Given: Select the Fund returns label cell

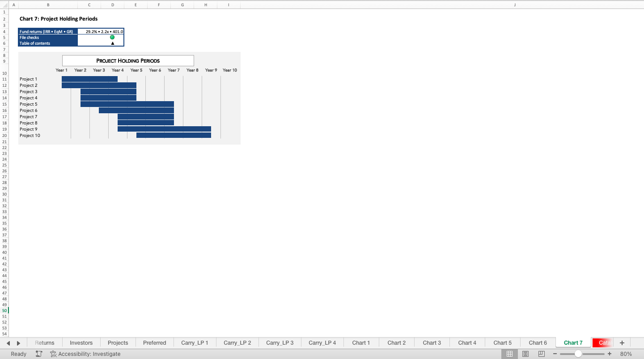Looking at the screenshot, I should click(48, 32).
